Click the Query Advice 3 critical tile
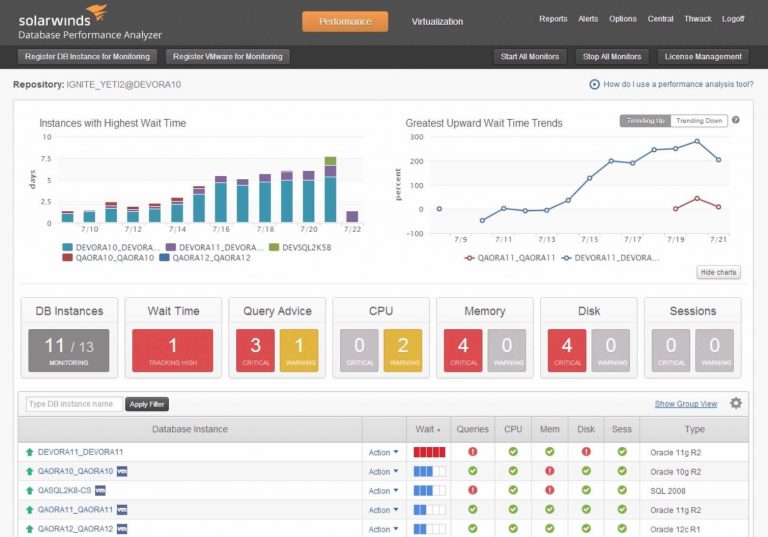 [x=255, y=350]
